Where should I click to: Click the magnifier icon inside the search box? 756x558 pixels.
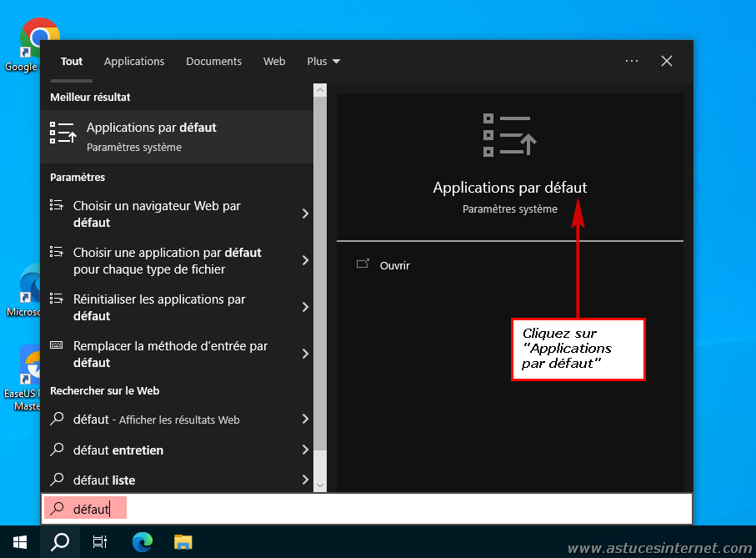(58, 508)
